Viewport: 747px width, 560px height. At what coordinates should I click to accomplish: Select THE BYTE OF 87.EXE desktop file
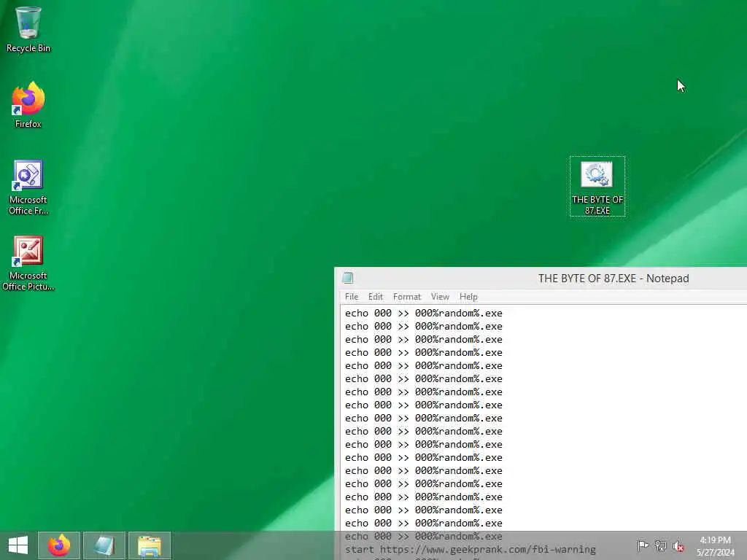[x=597, y=186]
